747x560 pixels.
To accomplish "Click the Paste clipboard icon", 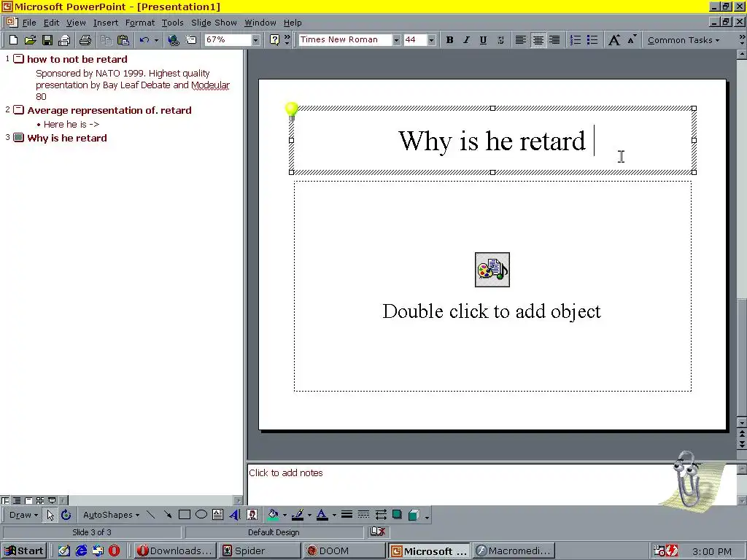I will pos(123,40).
